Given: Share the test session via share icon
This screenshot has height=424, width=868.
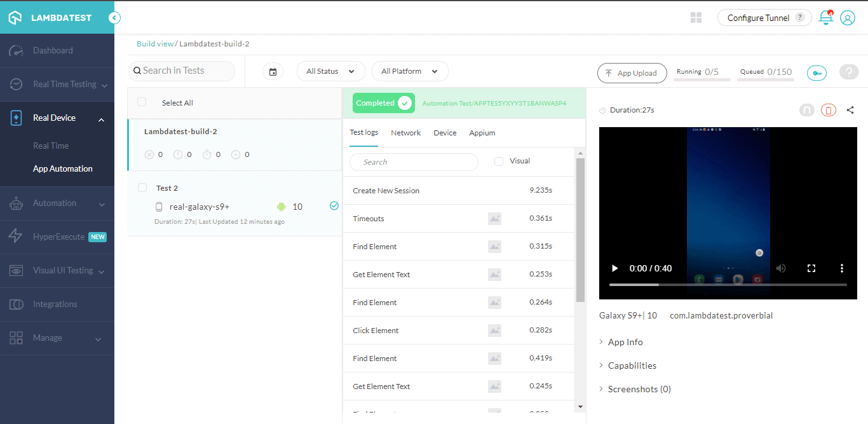Looking at the screenshot, I should (850, 109).
